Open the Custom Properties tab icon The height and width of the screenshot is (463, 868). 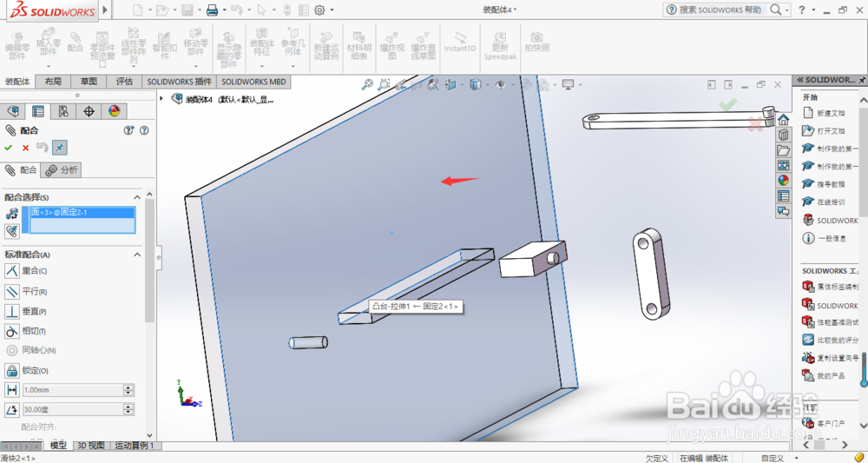coord(783,195)
